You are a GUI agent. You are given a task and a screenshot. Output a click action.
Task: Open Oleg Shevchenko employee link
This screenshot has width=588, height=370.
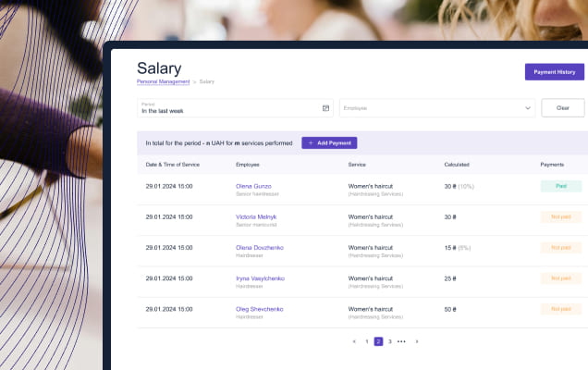[260, 309]
